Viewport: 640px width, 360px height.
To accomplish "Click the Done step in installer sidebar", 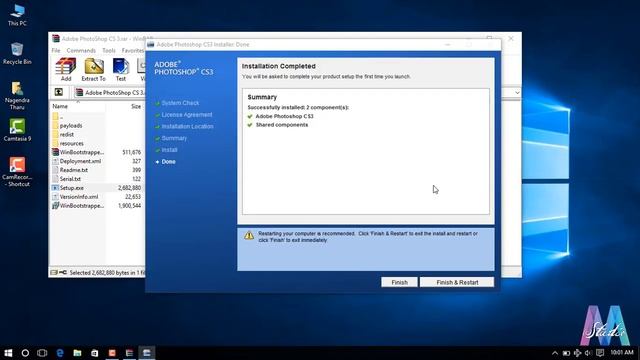I will pos(168,162).
